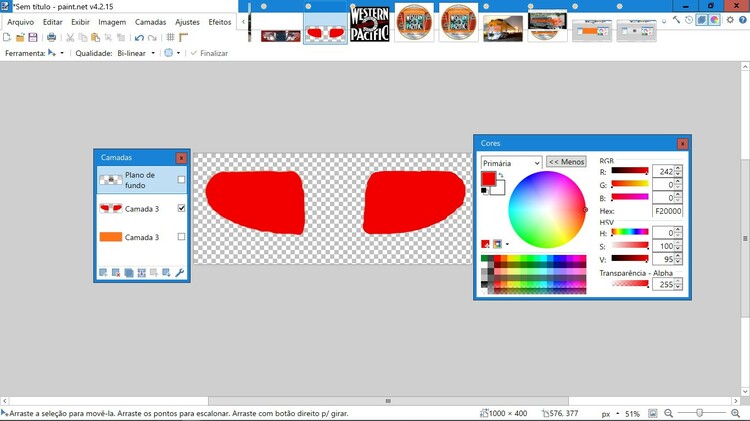This screenshot has width=750, height=421.
Task: Expand the Qualidade Bi-linear dropdown
Action: pyautogui.click(x=136, y=53)
